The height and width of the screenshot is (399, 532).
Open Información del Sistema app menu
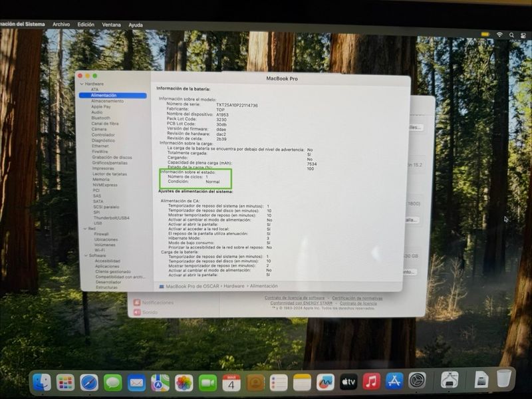pos(23,24)
